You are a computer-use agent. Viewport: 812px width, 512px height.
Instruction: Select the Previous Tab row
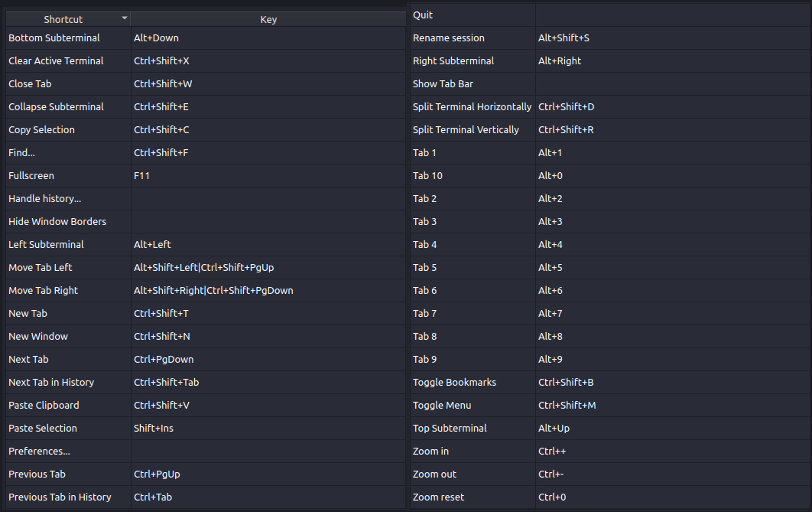206,474
